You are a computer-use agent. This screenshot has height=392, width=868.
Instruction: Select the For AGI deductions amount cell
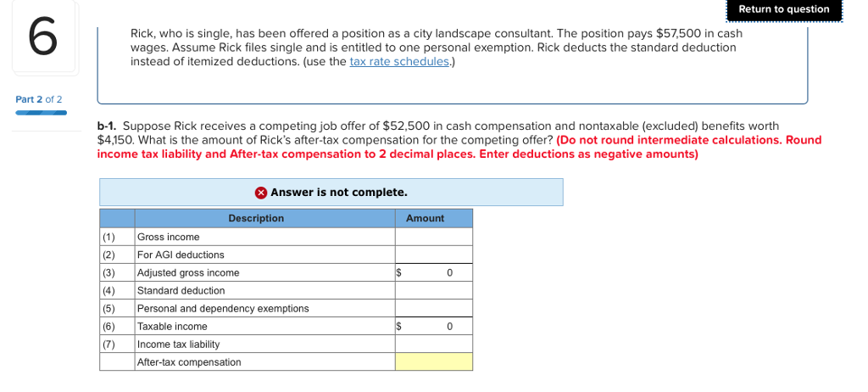click(x=433, y=255)
